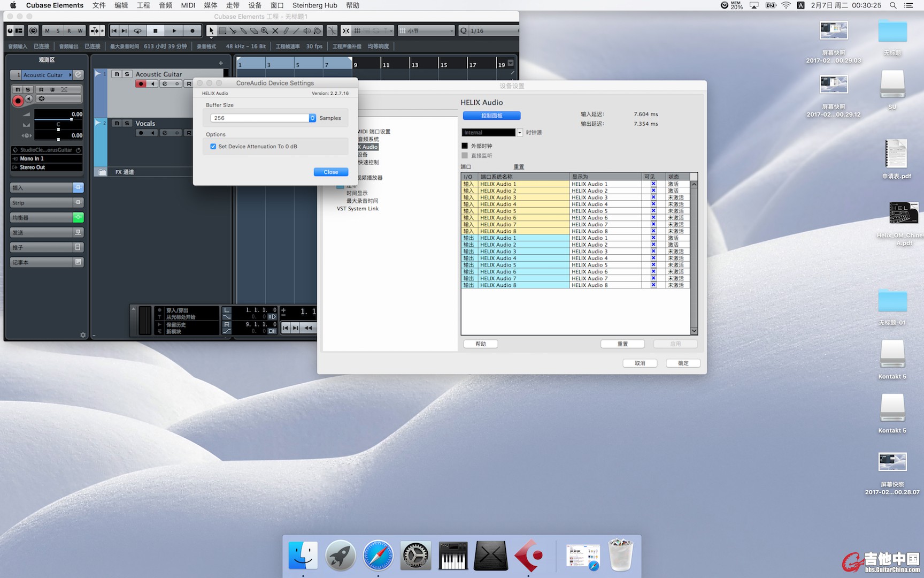
Task: Click the transport Record button in toolbar
Action: pyautogui.click(x=192, y=31)
